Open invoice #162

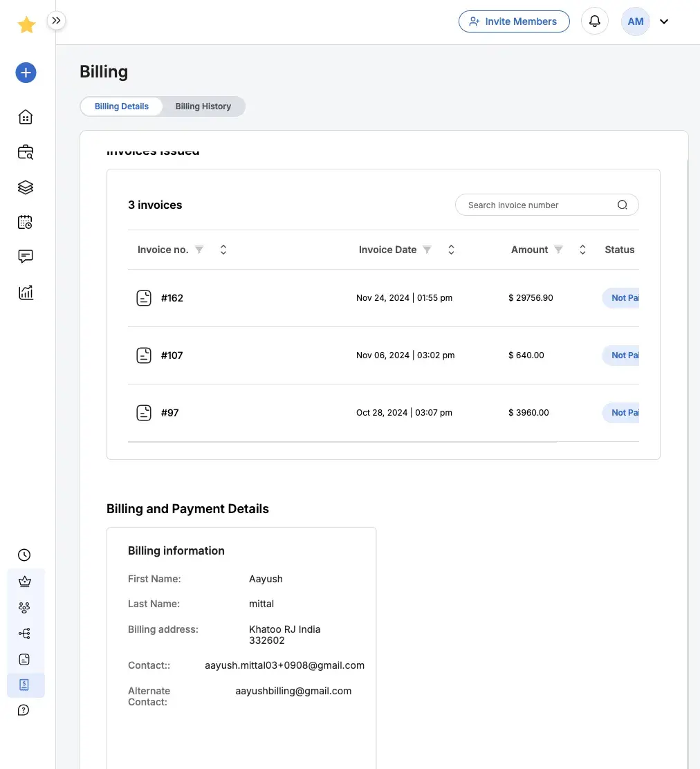172,298
